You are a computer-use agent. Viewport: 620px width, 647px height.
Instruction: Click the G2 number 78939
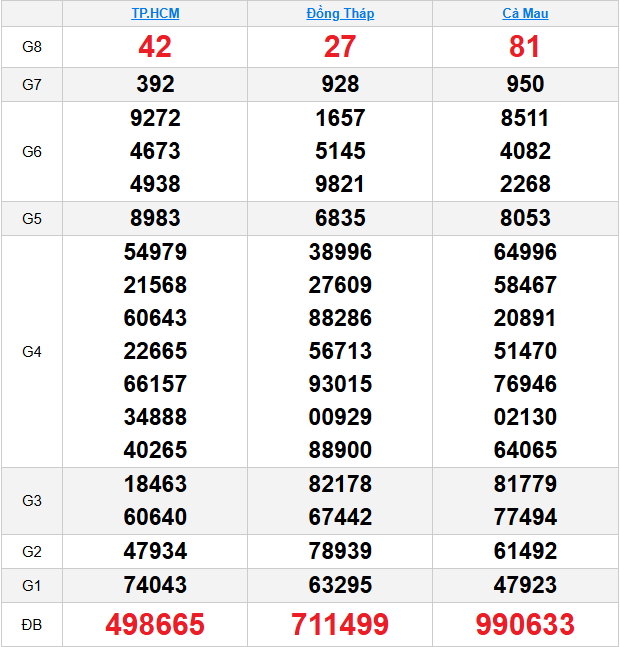pos(340,551)
